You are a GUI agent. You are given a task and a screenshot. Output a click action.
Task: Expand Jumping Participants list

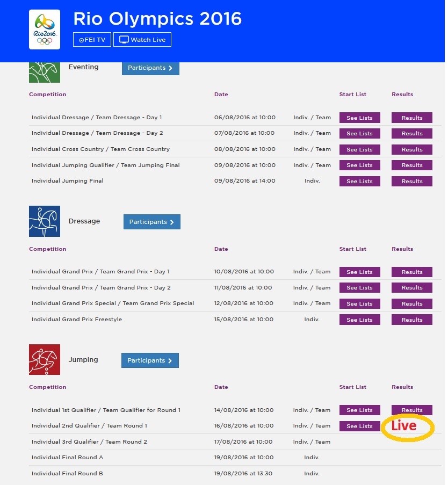(x=150, y=360)
